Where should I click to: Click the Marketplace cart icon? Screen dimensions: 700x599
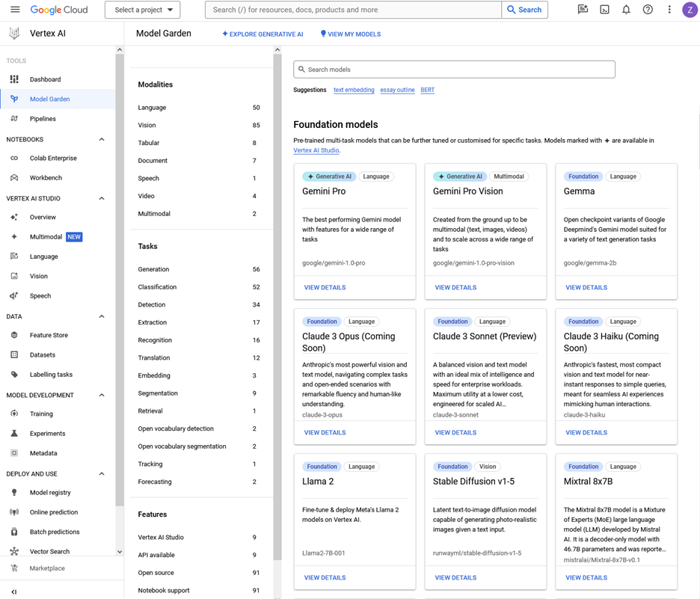coord(14,568)
